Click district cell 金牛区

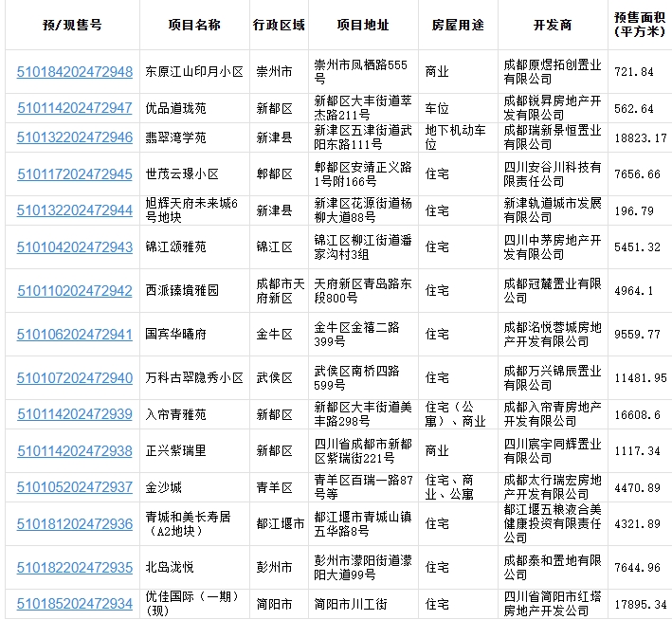click(274, 334)
